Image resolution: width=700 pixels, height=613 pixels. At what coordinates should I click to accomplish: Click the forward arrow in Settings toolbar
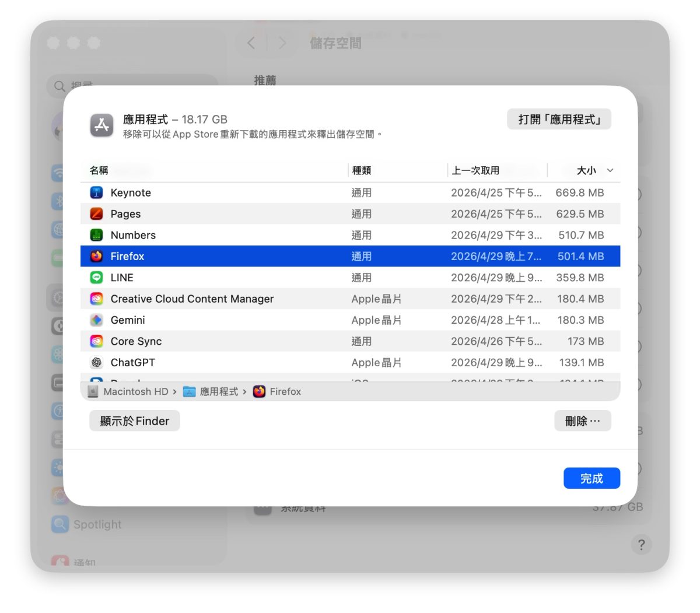pos(282,43)
